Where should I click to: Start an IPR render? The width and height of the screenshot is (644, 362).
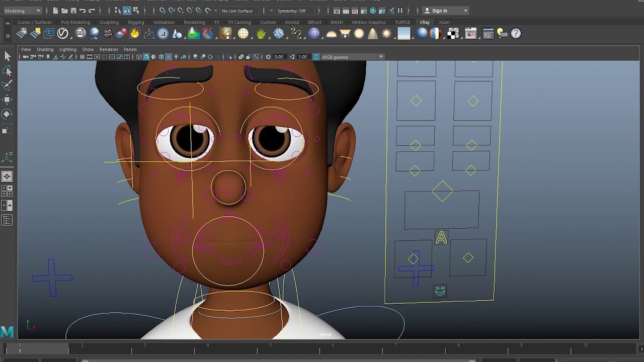click(x=355, y=11)
